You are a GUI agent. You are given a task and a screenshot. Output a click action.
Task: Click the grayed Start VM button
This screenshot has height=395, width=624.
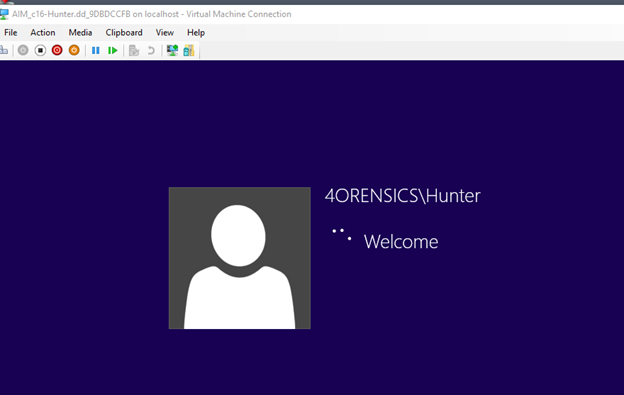click(23, 50)
